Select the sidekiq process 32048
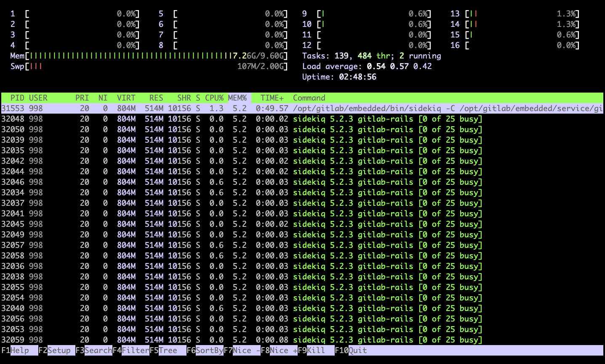 (295, 119)
